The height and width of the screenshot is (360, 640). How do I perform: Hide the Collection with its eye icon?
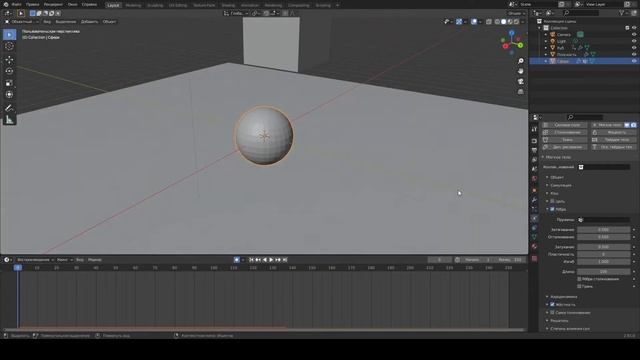coord(634,28)
